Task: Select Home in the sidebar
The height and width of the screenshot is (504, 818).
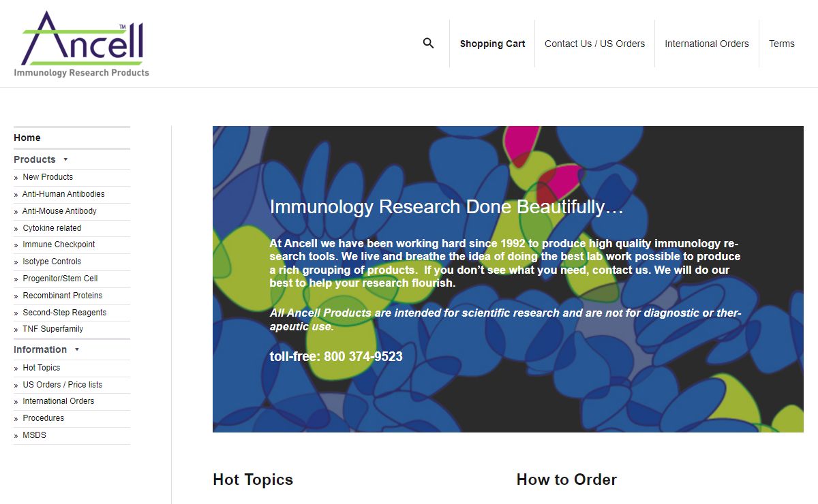Action: 27,138
